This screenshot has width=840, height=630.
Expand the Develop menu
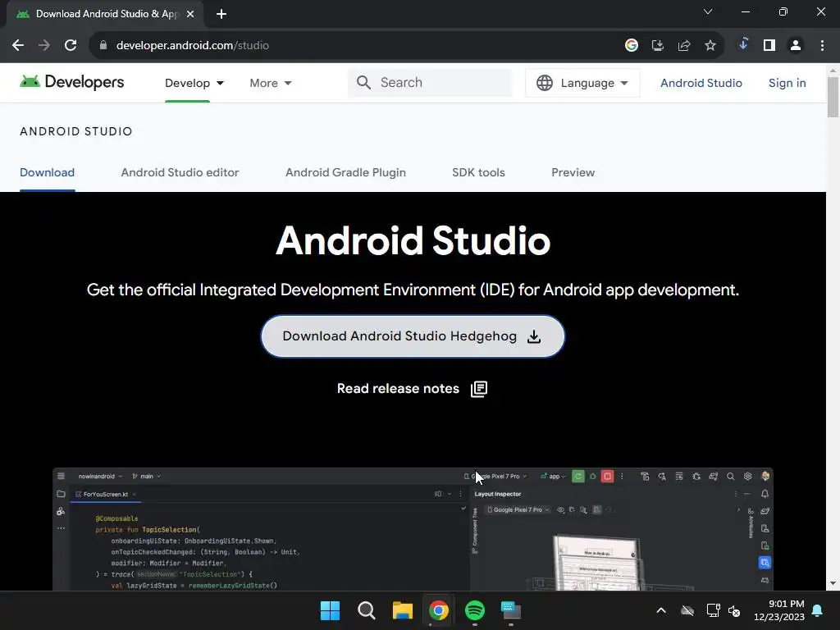click(194, 83)
